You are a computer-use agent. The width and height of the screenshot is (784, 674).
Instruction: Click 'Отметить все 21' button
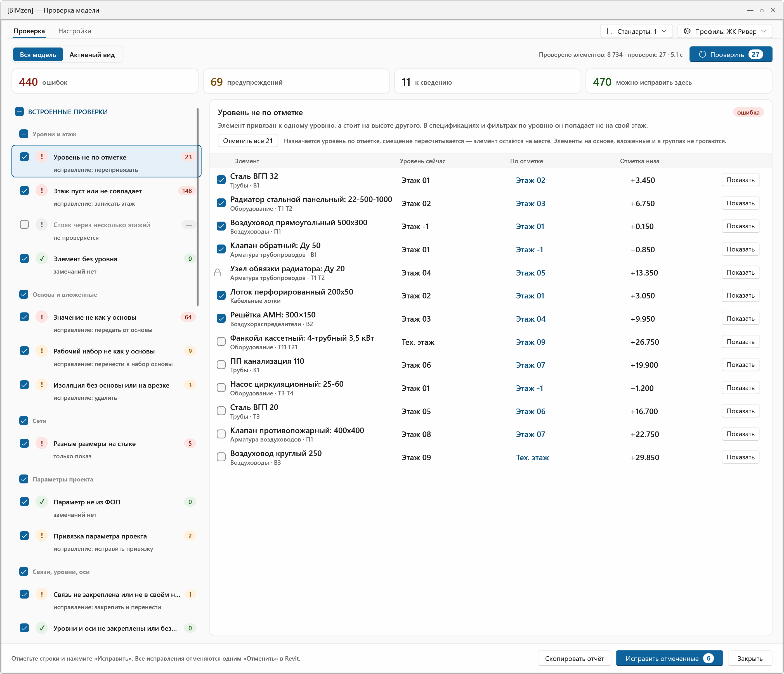tap(247, 141)
